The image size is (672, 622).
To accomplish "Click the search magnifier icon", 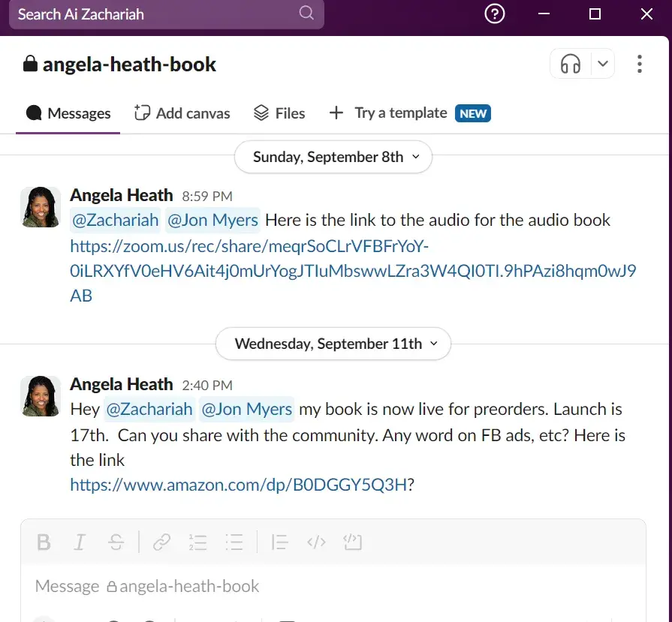I will [306, 14].
